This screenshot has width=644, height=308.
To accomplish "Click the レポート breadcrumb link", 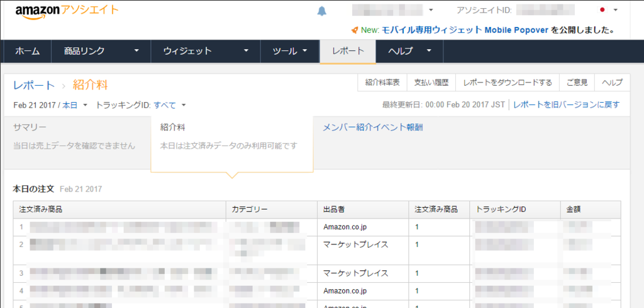I will coord(34,85).
